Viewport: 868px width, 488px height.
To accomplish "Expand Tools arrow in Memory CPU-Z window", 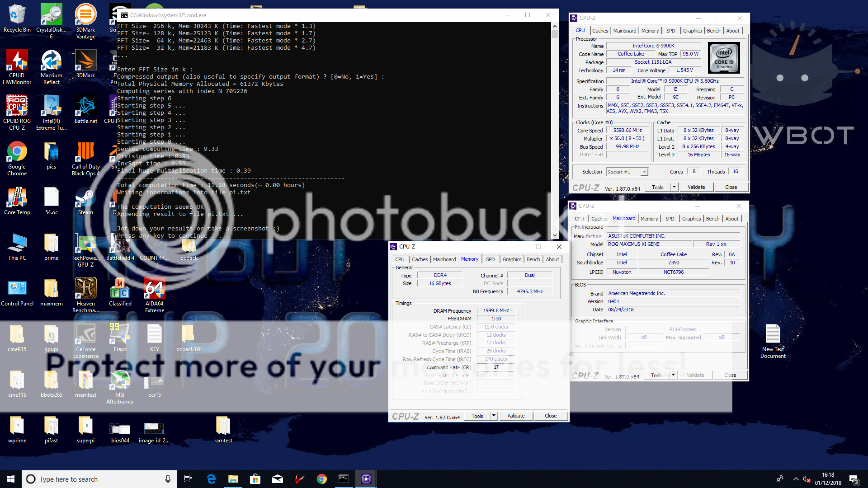I will tap(494, 416).
